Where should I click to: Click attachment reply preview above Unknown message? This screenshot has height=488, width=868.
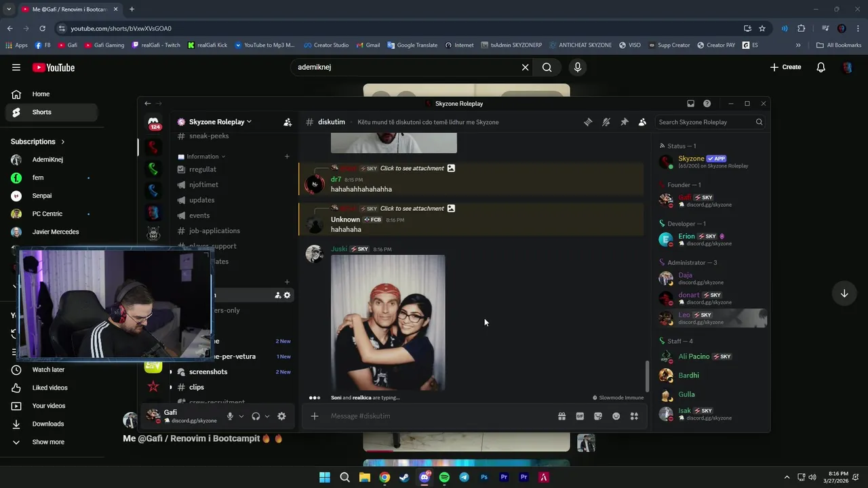click(412, 208)
